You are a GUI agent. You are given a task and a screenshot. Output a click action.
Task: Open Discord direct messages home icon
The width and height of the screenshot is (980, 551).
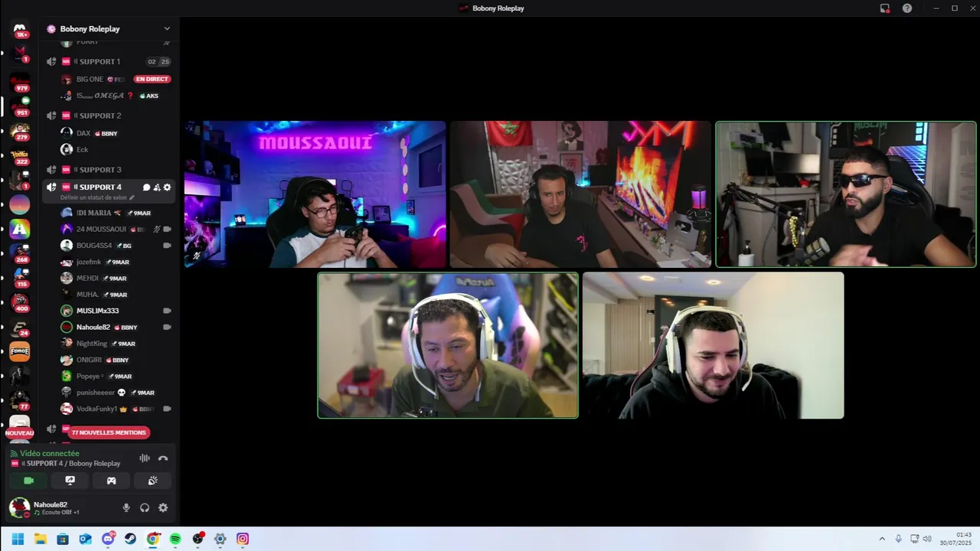(20, 30)
